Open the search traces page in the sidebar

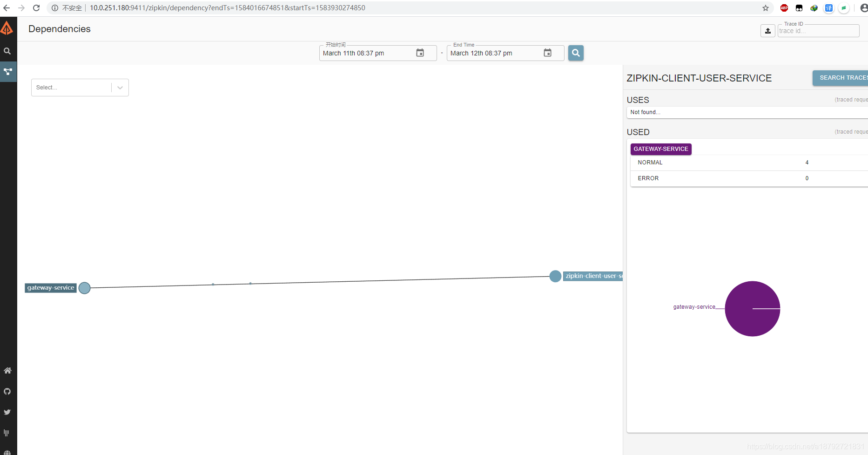click(x=7, y=51)
